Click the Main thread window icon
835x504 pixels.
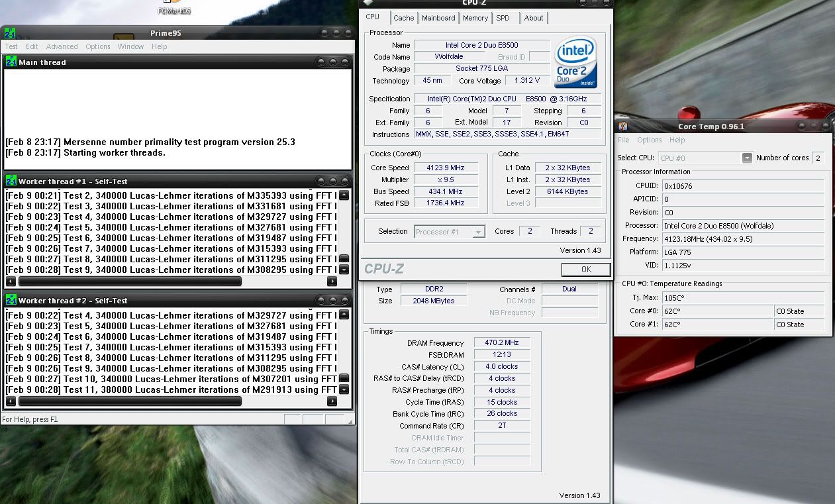click(11, 62)
